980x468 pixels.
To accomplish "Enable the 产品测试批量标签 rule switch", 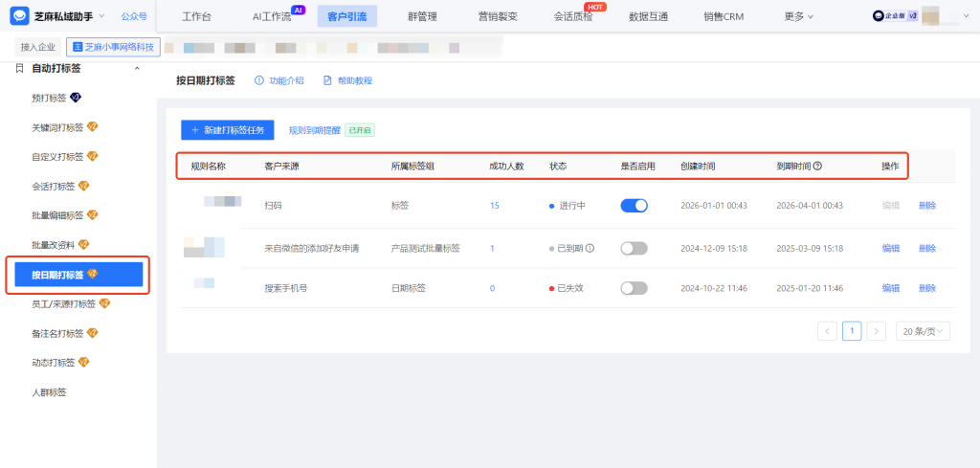I will pyautogui.click(x=634, y=248).
